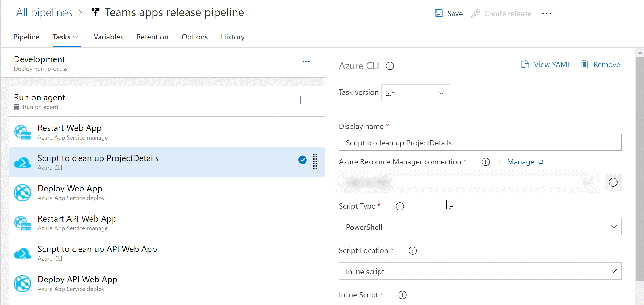Go to All pipelines breadcrumb

[x=44, y=12]
